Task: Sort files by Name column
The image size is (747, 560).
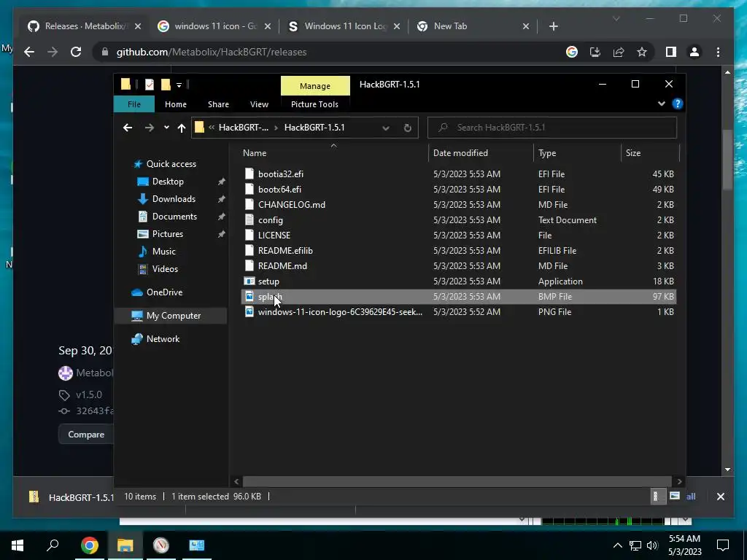Action: pos(255,153)
